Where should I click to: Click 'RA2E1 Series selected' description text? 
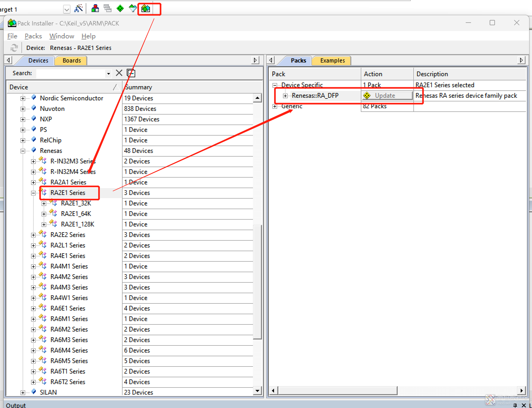click(445, 85)
